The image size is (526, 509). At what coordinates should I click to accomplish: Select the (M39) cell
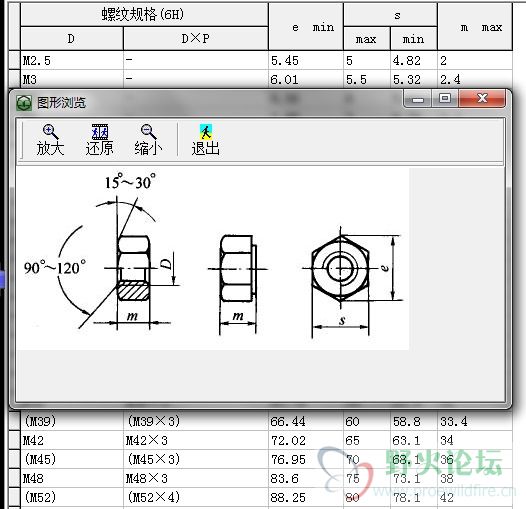point(71,421)
